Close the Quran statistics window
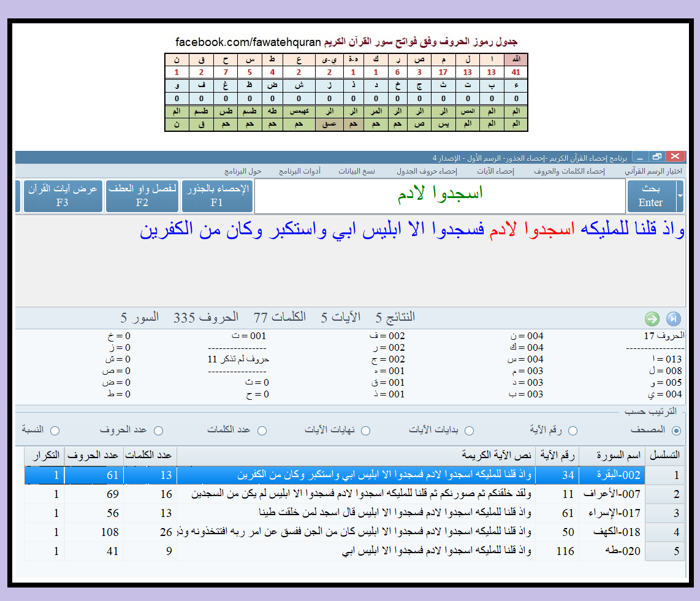This screenshot has width=700, height=601. click(x=675, y=156)
